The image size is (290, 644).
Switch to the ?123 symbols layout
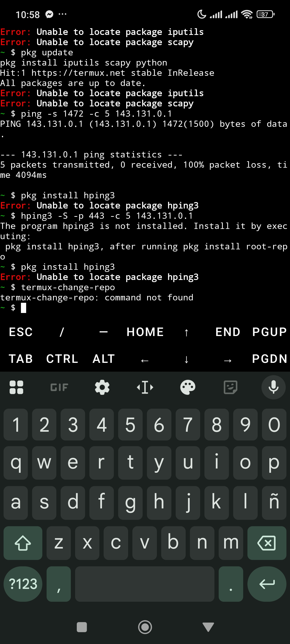23,584
